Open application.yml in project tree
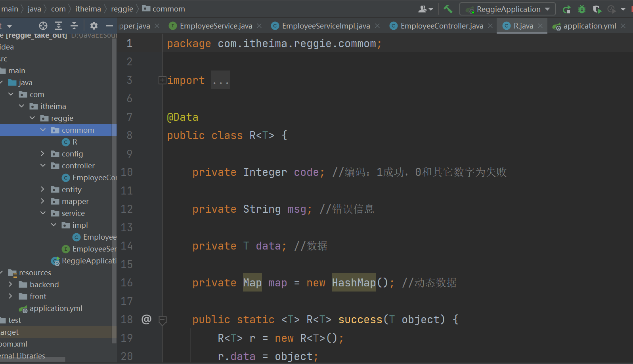Viewport: 633px width, 364px height. click(x=51, y=308)
